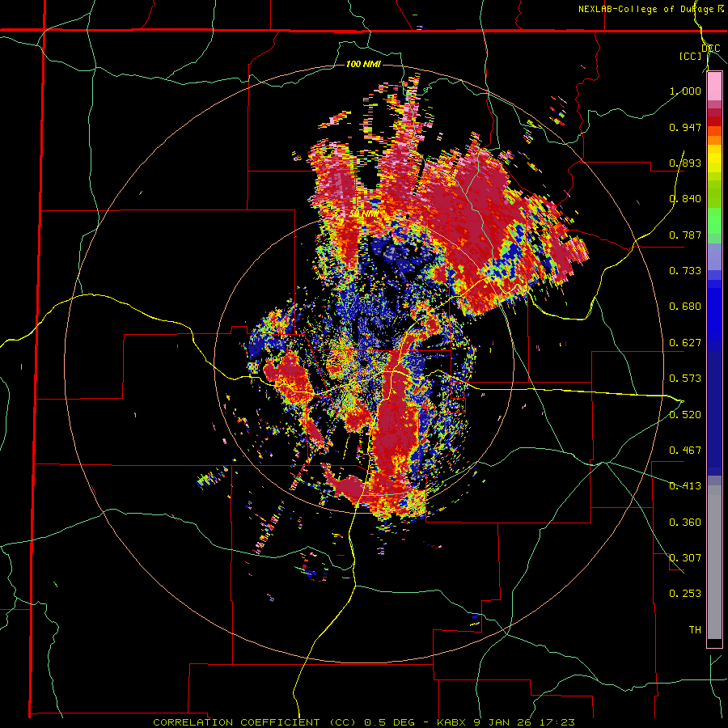The width and height of the screenshot is (728, 728).
Task: Click the 9 JAN 26 date text
Action: (x=503, y=722)
